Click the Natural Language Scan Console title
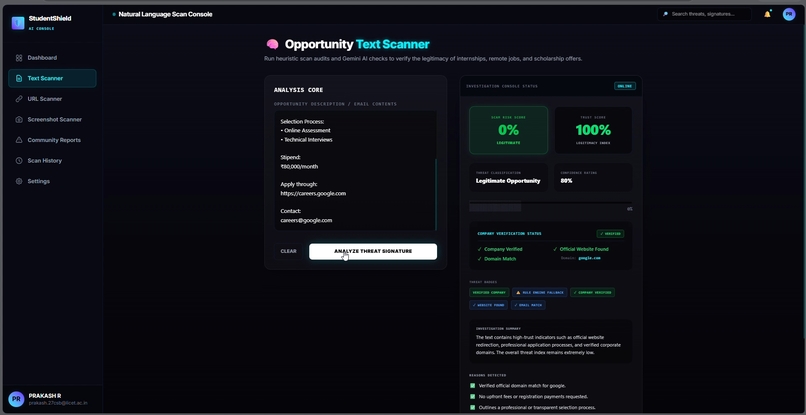 tap(165, 14)
